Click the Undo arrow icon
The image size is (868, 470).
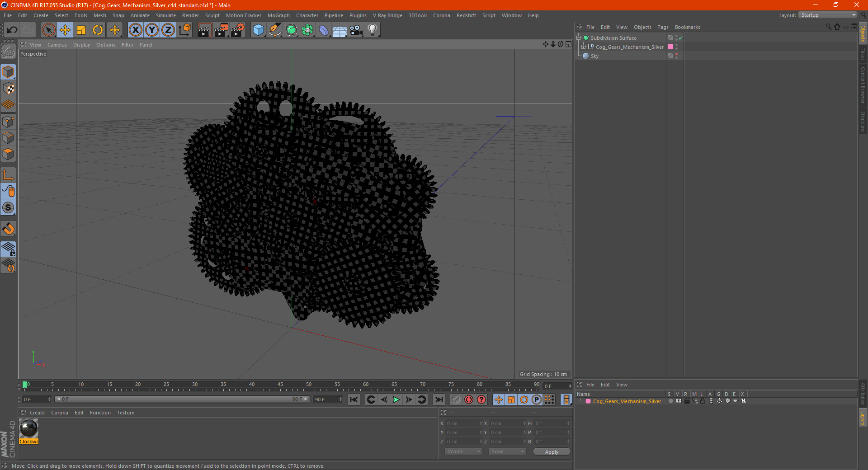point(12,30)
